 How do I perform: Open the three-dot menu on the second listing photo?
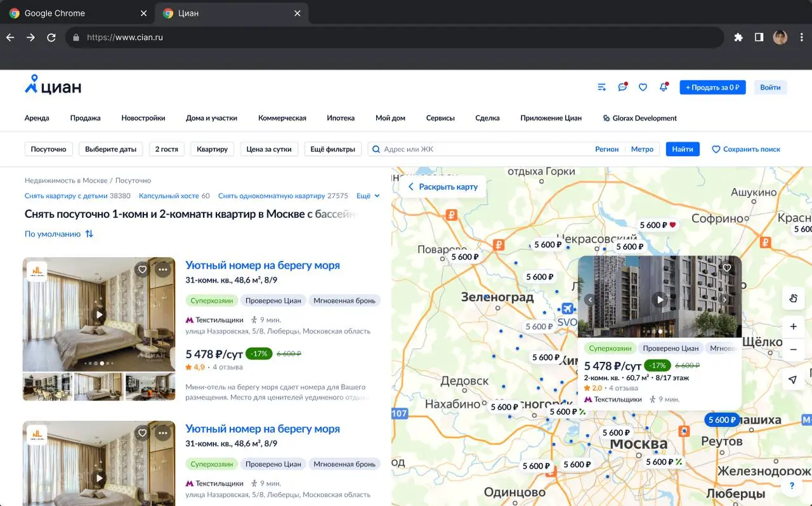[x=163, y=434]
